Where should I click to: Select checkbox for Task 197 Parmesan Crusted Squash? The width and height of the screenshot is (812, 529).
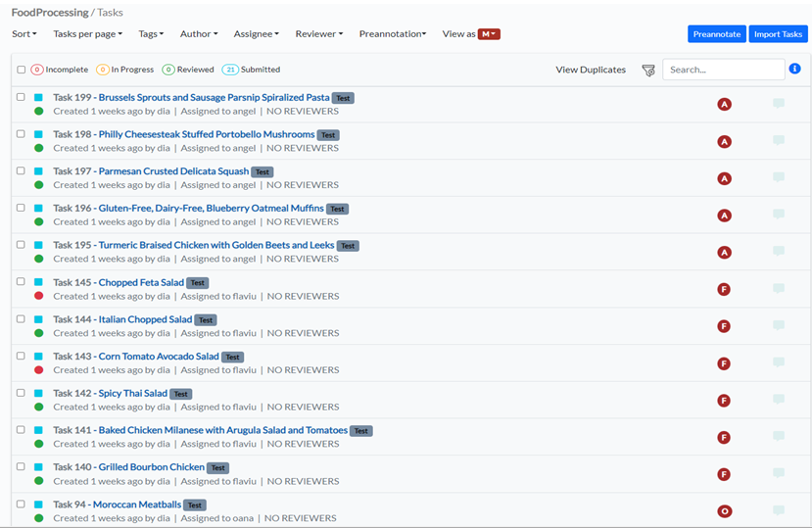click(21, 170)
